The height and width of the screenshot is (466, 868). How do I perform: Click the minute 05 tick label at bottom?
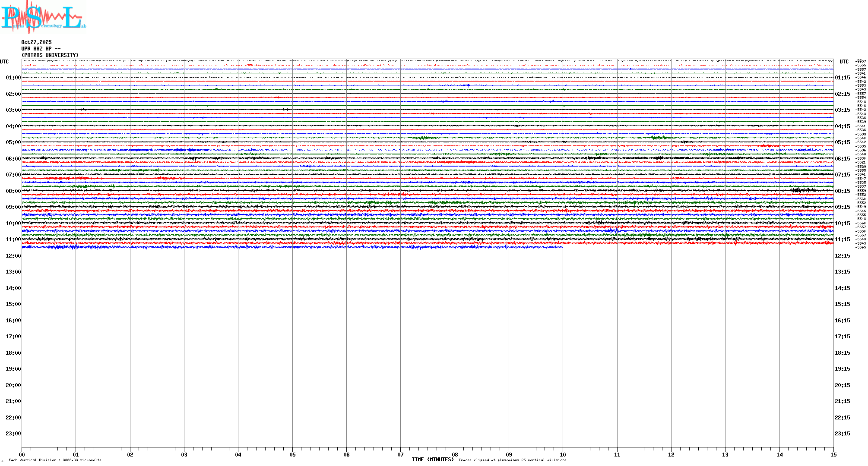coord(292,454)
